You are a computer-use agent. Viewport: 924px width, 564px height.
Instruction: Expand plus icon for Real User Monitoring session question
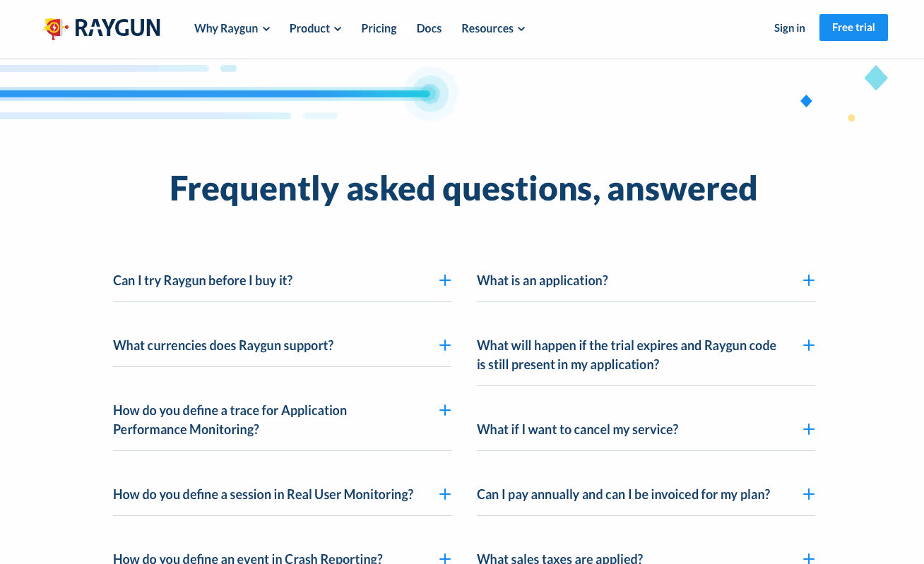445,494
